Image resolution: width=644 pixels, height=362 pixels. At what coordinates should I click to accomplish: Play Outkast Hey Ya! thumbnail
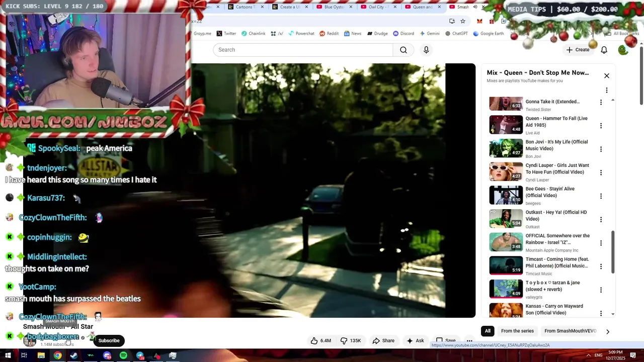[x=506, y=219]
